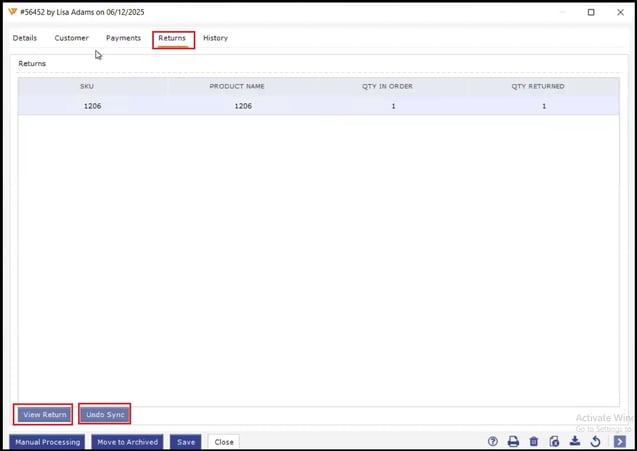Viewport: 637px width, 451px height.
Task: Click the refresh arrow icon
Action: [x=596, y=441]
